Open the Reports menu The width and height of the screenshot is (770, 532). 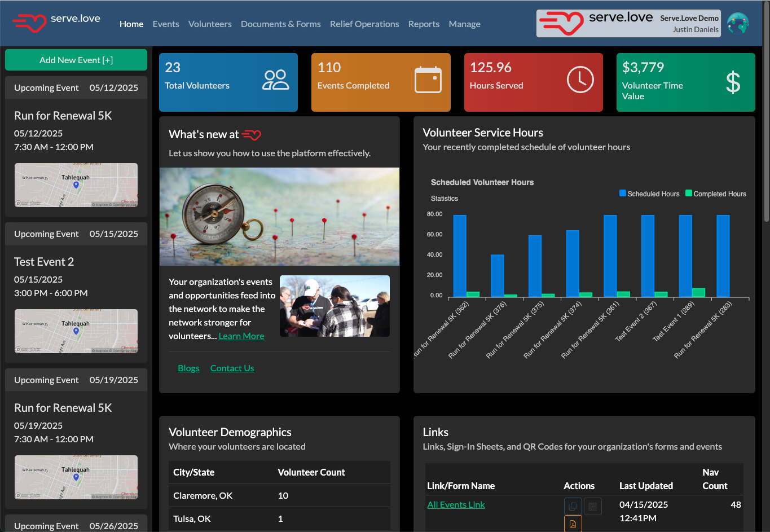424,24
